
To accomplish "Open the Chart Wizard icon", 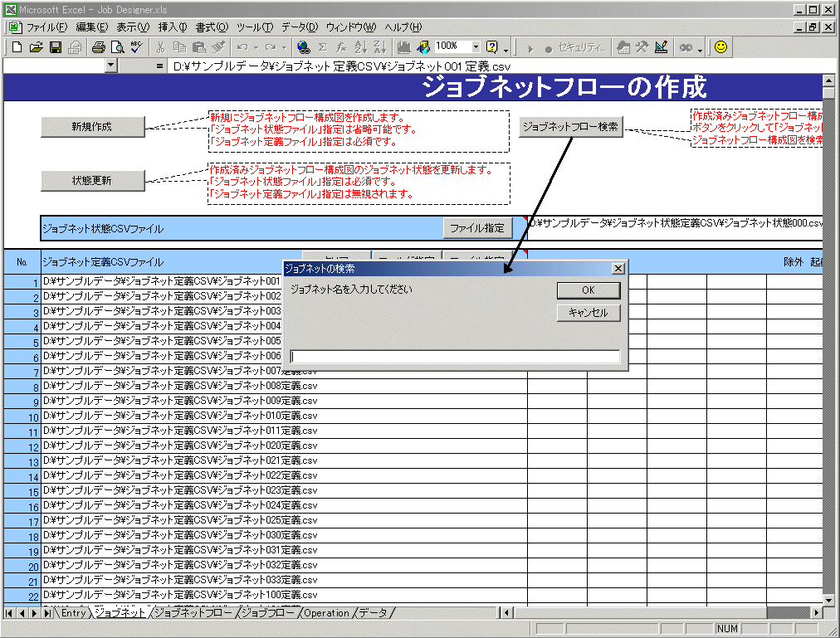I will tap(404, 47).
